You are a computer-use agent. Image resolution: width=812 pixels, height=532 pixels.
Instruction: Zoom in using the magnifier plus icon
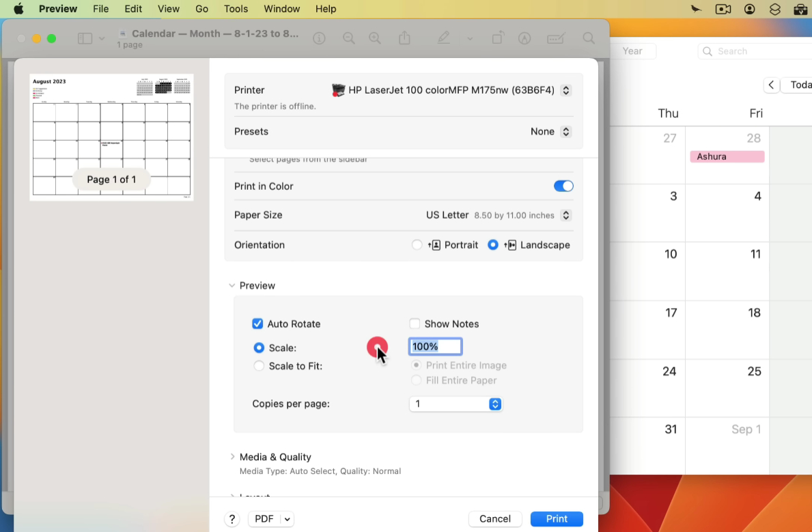[375, 38]
